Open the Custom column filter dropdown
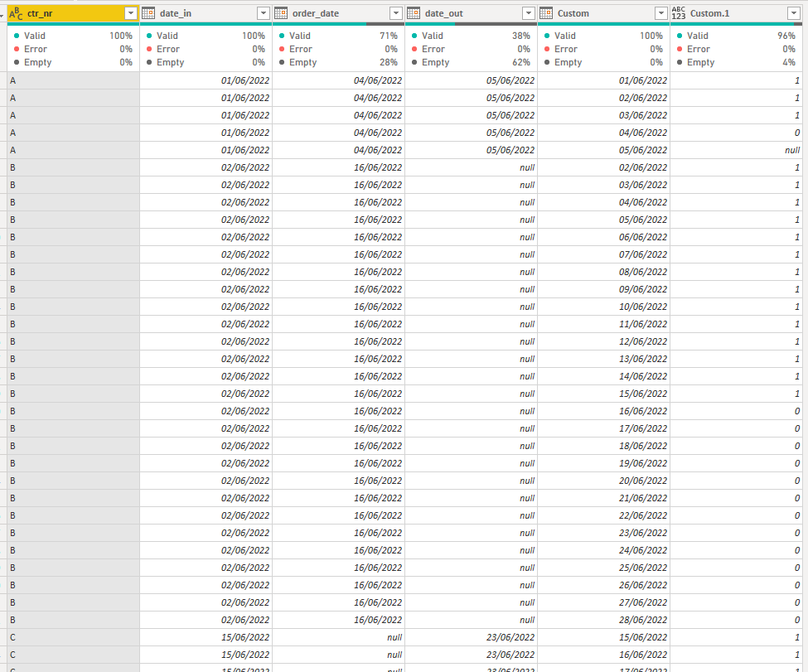Image resolution: width=808 pixels, height=672 pixels. tap(661, 13)
